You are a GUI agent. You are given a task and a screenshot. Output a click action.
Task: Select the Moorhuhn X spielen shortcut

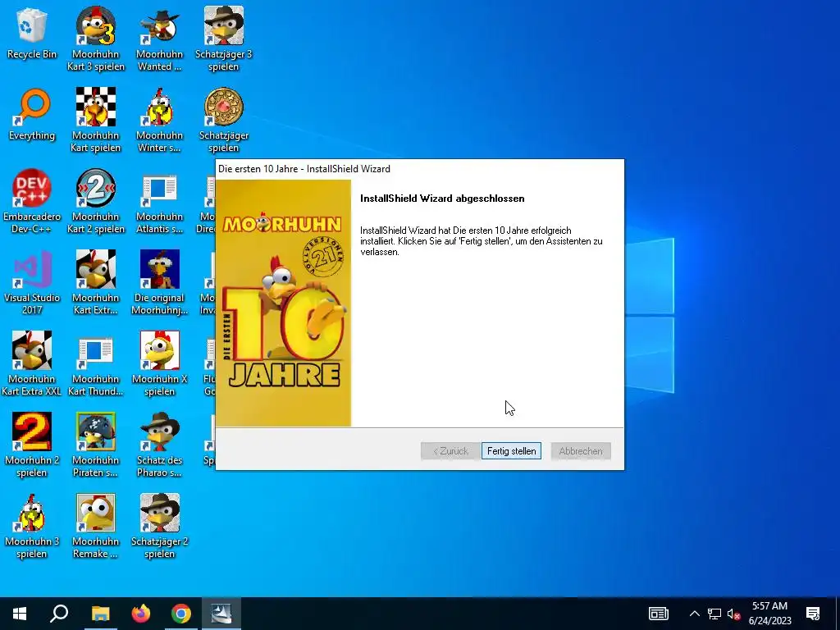159,363
